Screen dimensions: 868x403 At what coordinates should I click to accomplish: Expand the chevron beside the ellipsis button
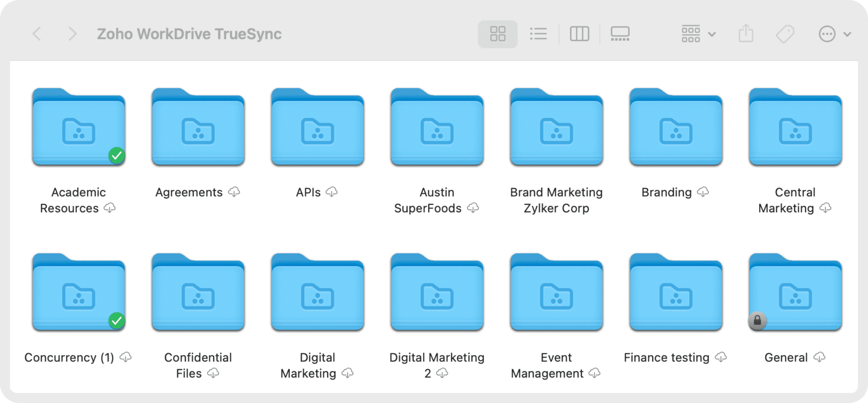click(847, 34)
